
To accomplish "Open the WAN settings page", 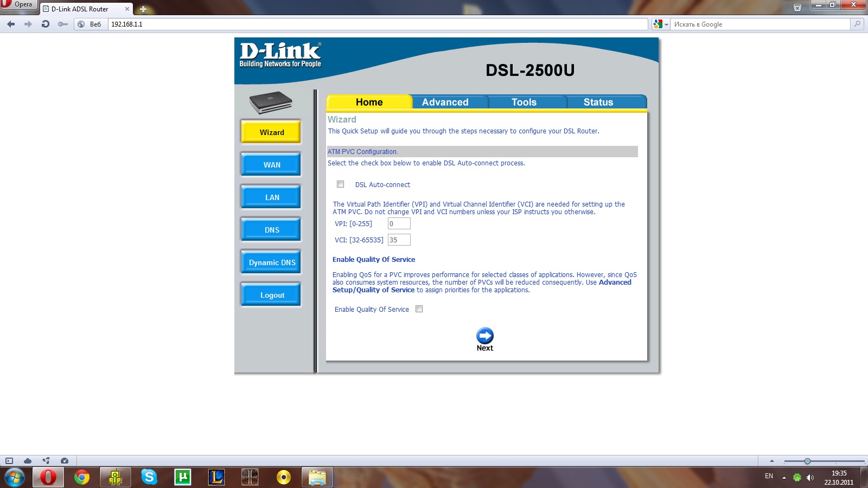I will tap(271, 164).
